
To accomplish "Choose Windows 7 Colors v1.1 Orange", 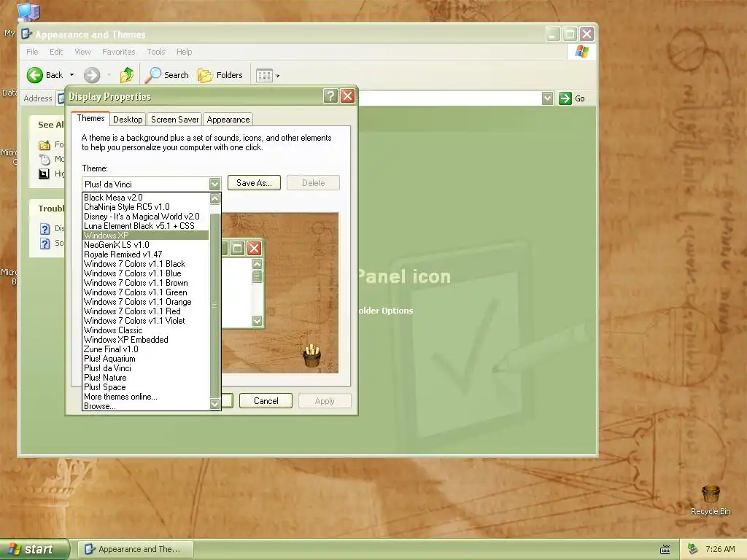I will [x=145, y=302].
